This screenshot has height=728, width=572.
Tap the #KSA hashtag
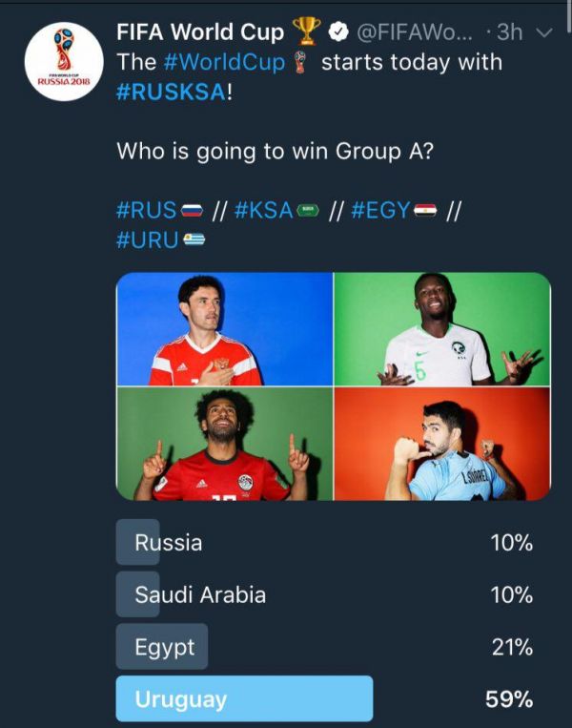262,210
